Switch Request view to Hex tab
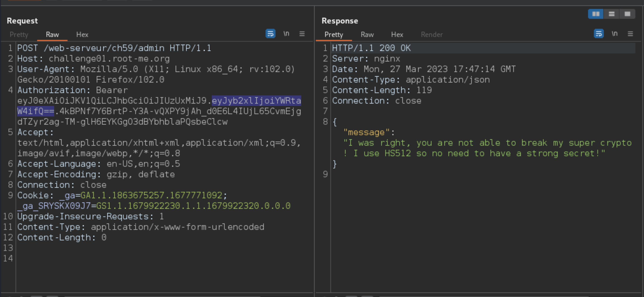 82,34
